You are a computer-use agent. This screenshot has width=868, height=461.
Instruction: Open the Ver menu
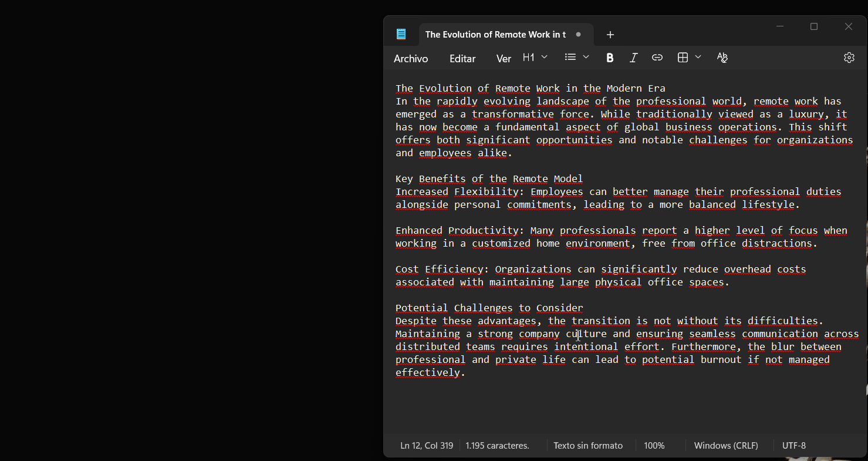[x=503, y=58]
